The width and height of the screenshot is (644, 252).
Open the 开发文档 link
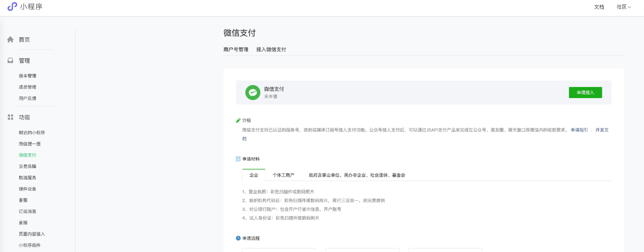602,130
